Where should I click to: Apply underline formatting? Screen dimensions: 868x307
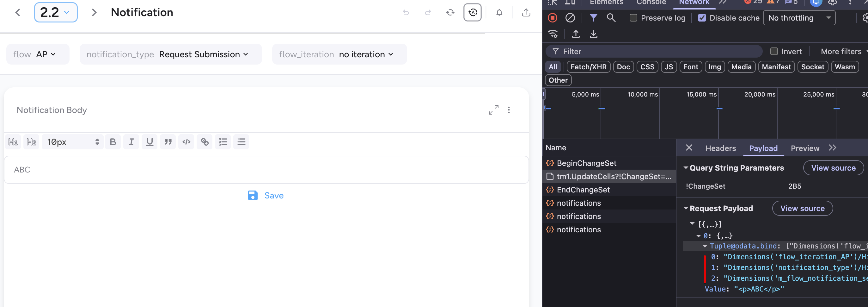150,142
